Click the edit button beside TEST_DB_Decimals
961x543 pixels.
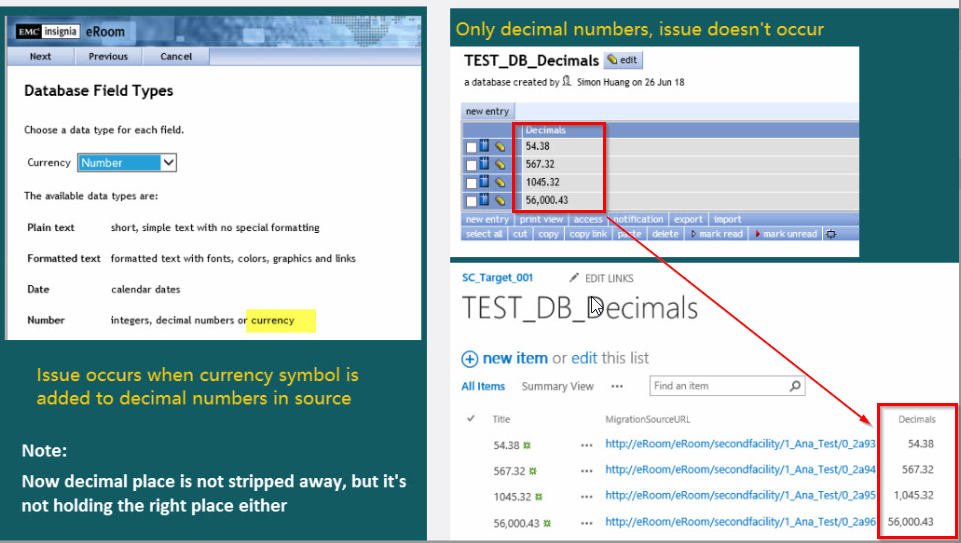pyautogui.click(x=623, y=60)
